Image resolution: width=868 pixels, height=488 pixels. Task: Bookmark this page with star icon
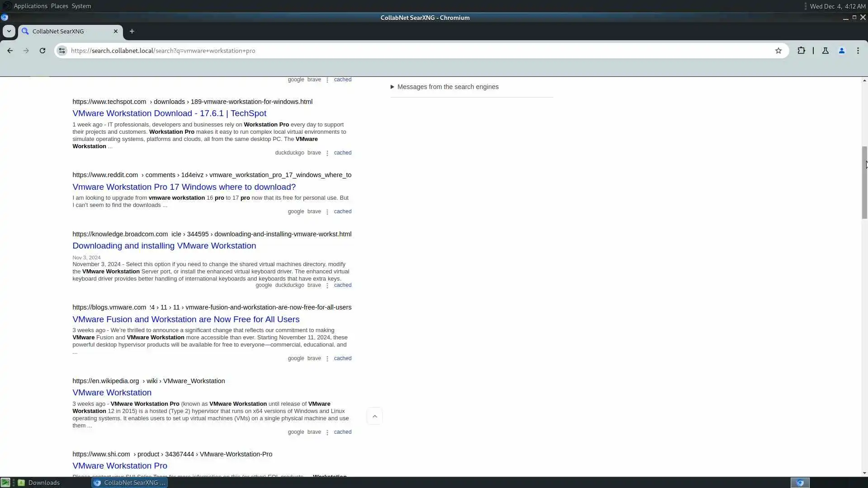coord(778,51)
